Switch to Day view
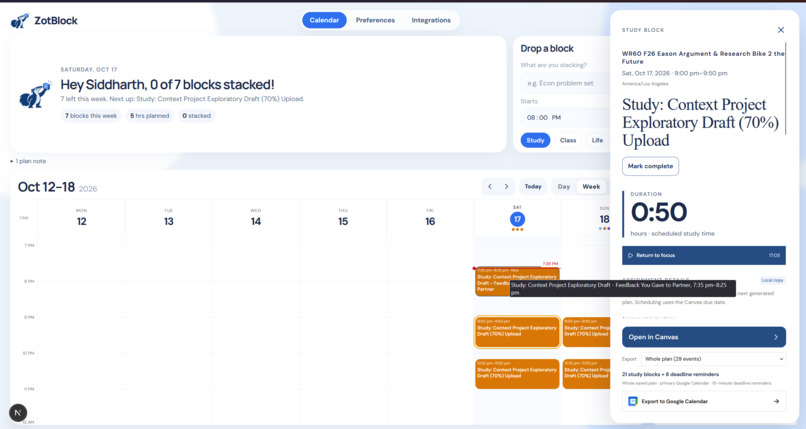Viewport: 806px width, 429px height. tap(564, 186)
